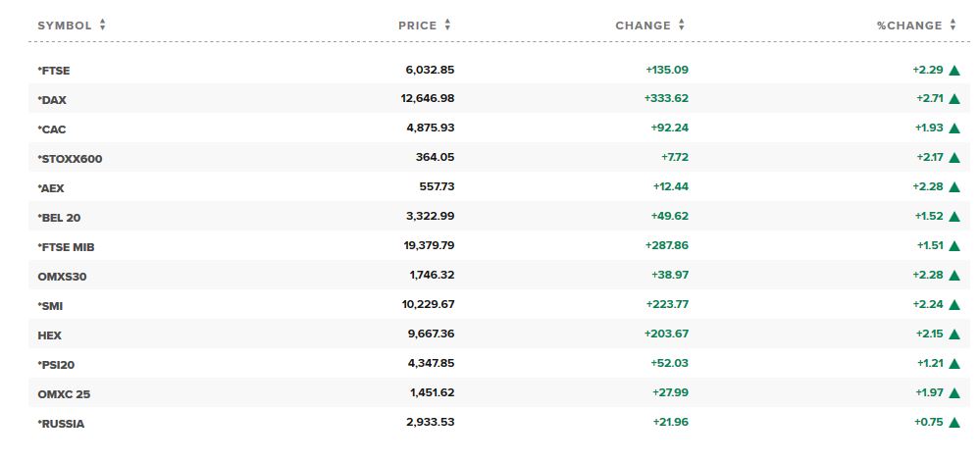
Task: Select the price value 4,347.85
Action: pos(431,362)
